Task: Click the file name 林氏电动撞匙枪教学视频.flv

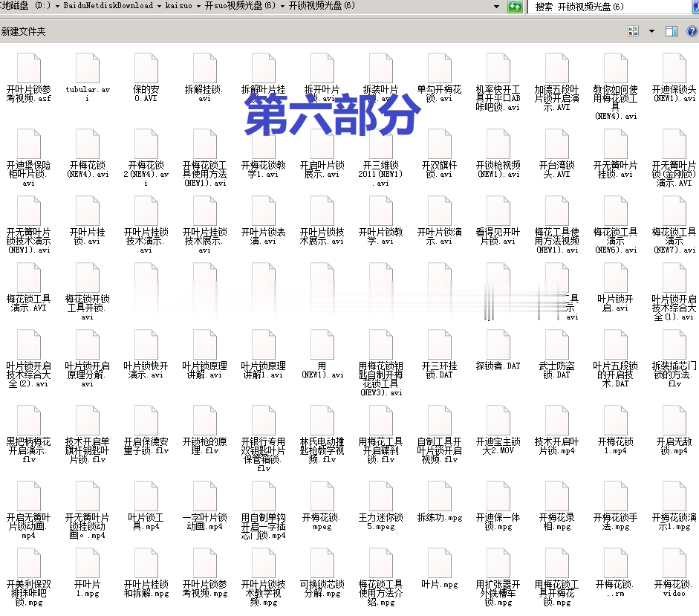Action: pos(322,450)
